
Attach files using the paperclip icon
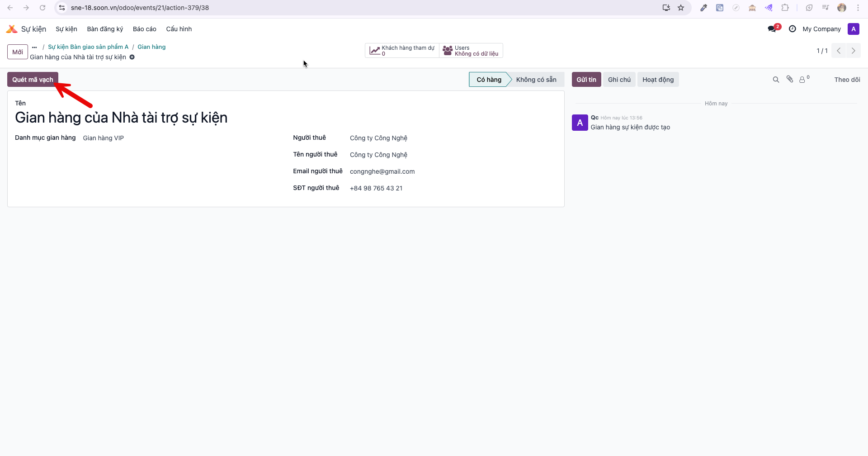click(x=790, y=79)
